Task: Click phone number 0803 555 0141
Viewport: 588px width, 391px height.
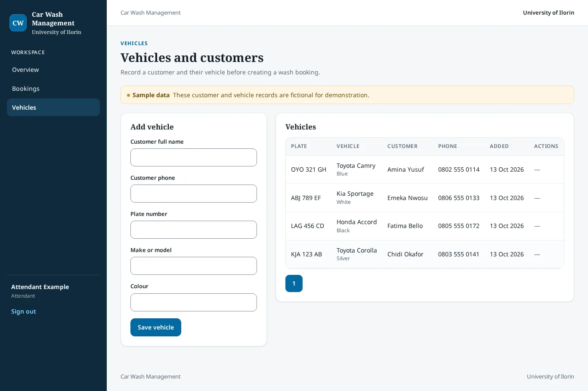Action: pyautogui.click(x=459, y=254)
